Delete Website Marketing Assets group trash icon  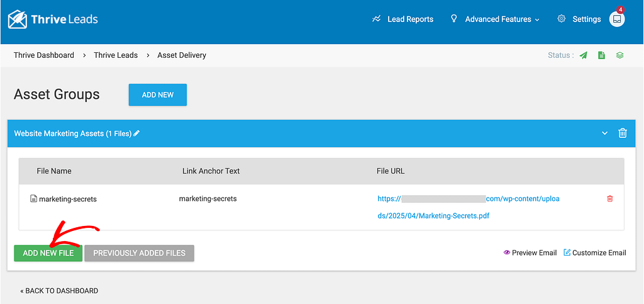623,133
